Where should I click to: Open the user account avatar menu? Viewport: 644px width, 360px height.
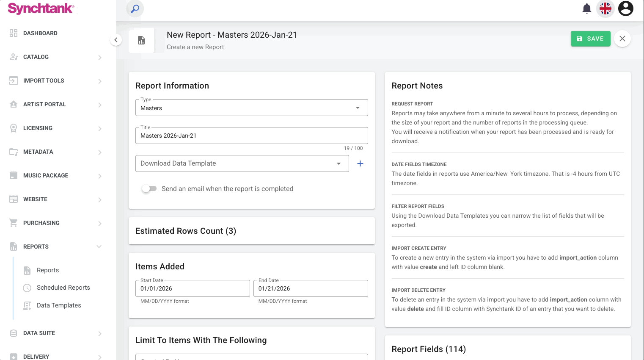[x=626, y=8]
